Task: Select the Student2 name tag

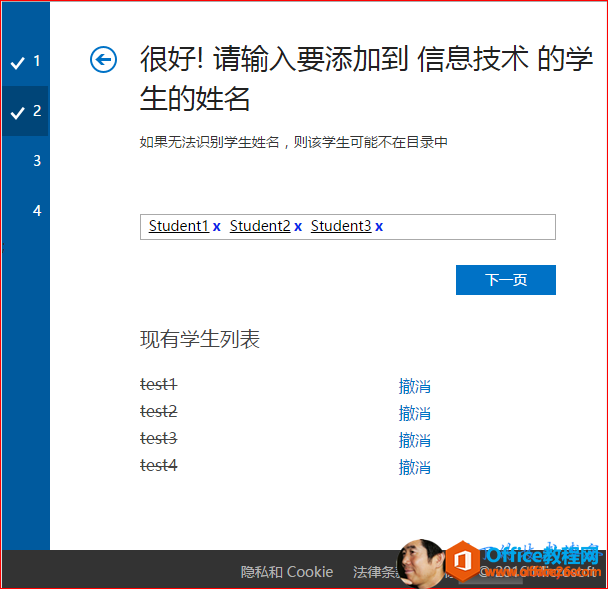Action: pyautogui.click(x=260, y=226)
